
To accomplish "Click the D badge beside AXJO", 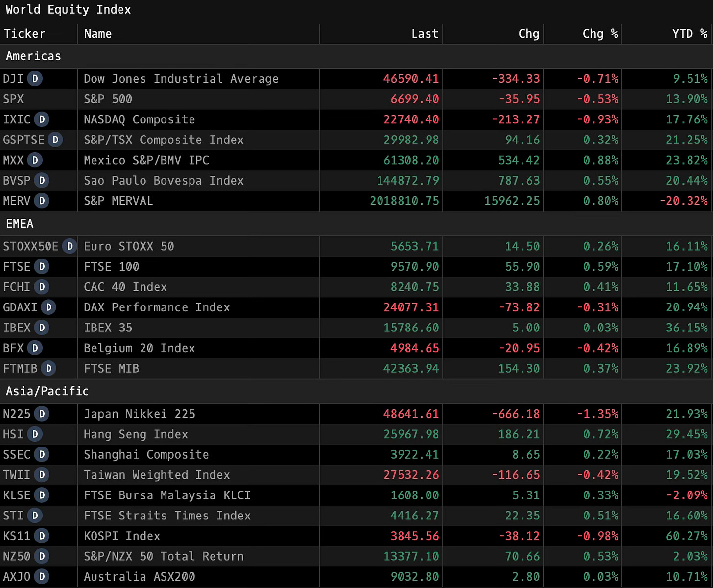I will 42,577.
